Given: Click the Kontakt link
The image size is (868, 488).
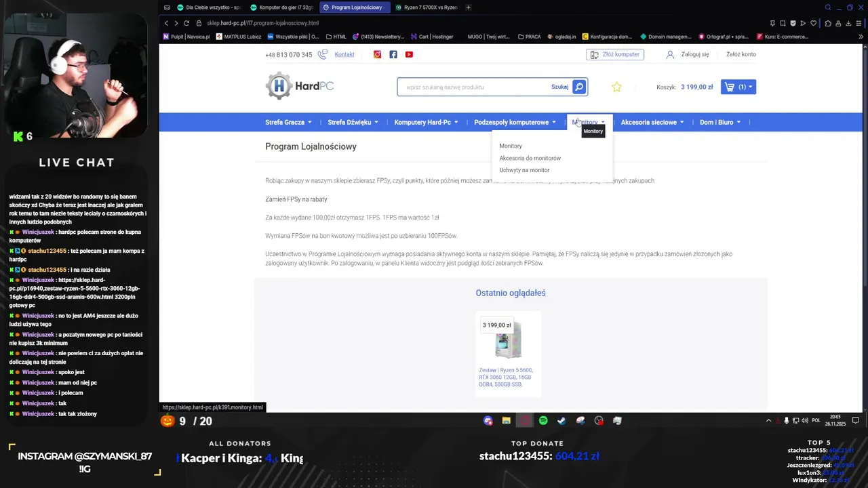Looking at the screenshot, I should 344,54.
